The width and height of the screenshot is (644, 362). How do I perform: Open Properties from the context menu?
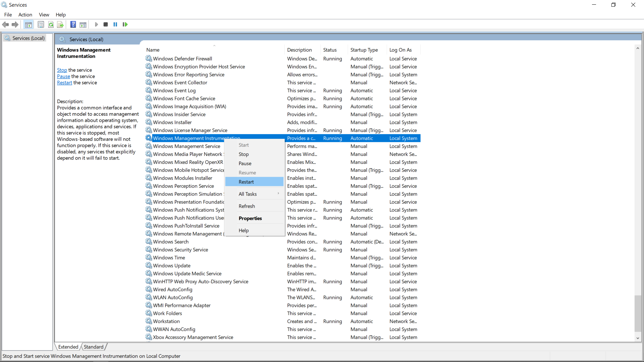tap(255, 218)
